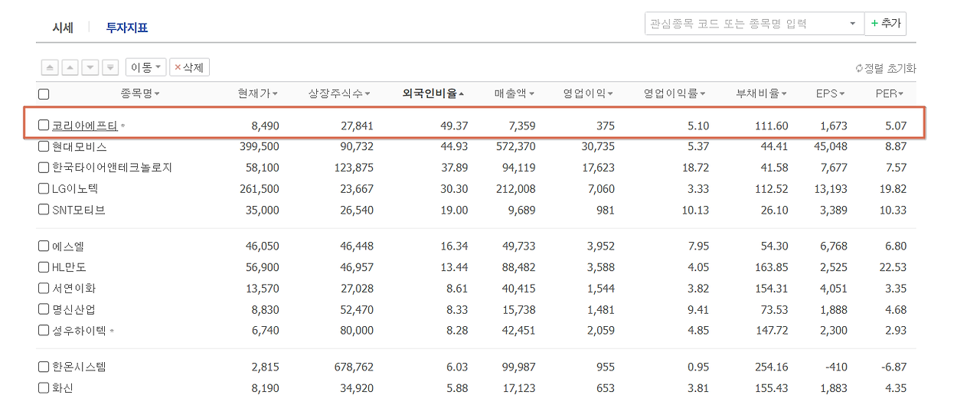The image size is (980, 395).
Task: Move selected item up one row
Action: pyautogui.click(x=70, y=67)
